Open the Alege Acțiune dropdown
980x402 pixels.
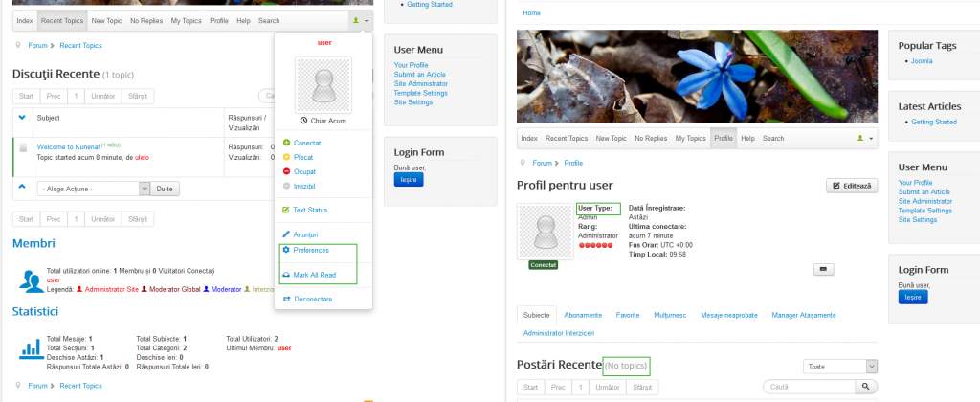tap(94, 189)
